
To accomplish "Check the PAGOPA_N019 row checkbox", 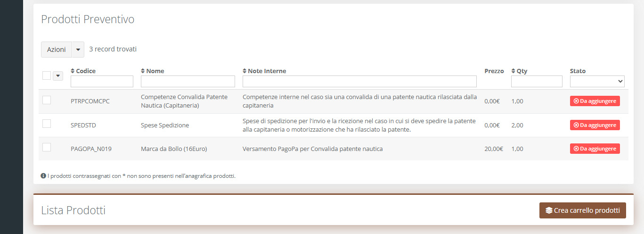I will (x=47, y=147).
